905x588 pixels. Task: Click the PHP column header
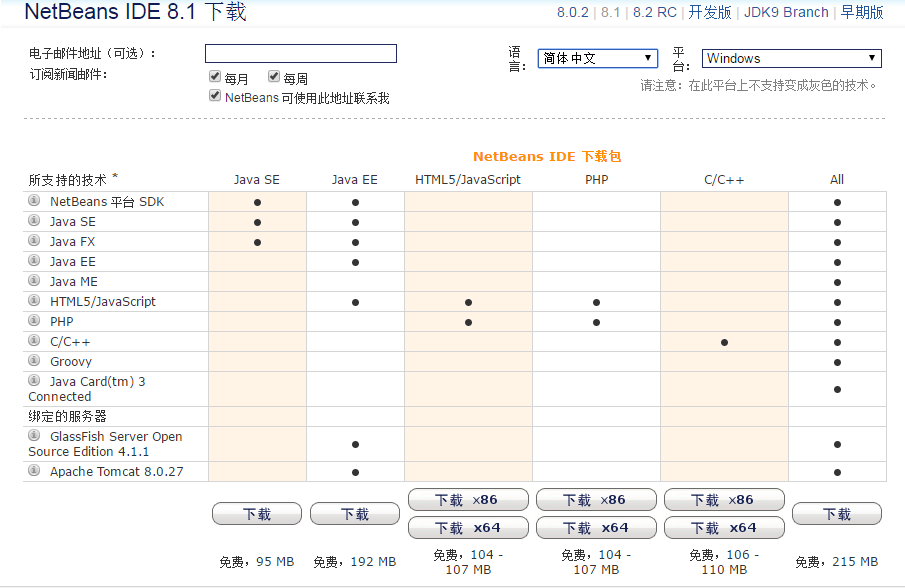point(597,179)
